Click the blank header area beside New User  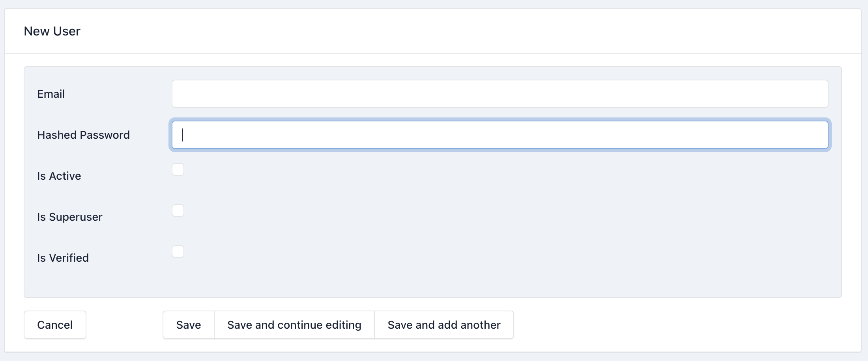tap(473, 31)
